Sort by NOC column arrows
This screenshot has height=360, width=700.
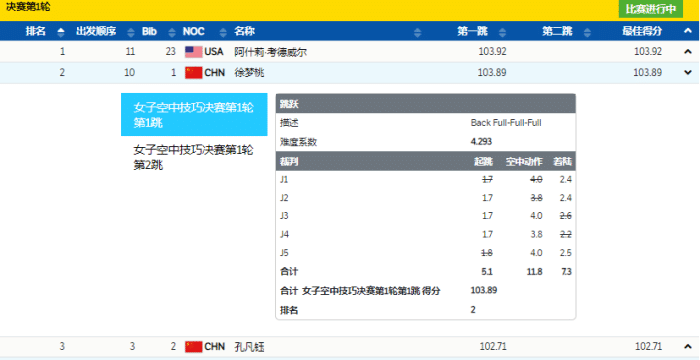[x=223, y=32]
